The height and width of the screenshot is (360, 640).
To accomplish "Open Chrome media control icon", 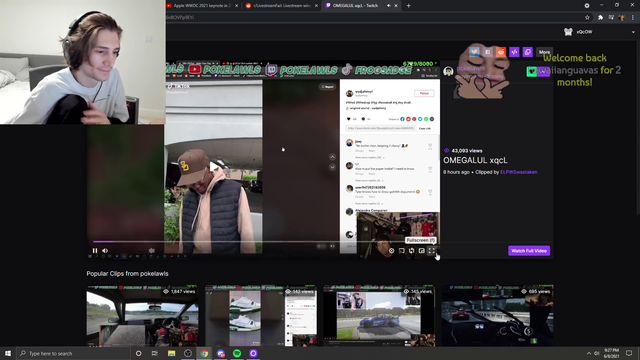I will (611, 18).
